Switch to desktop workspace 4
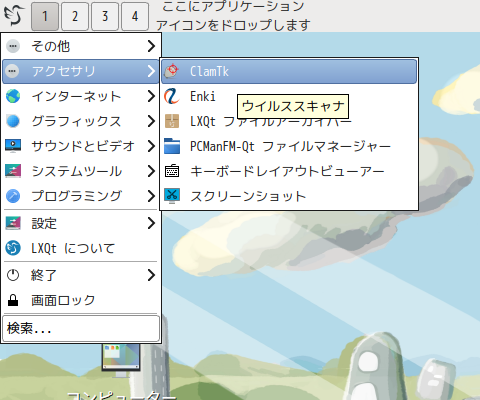 point(135,16)
